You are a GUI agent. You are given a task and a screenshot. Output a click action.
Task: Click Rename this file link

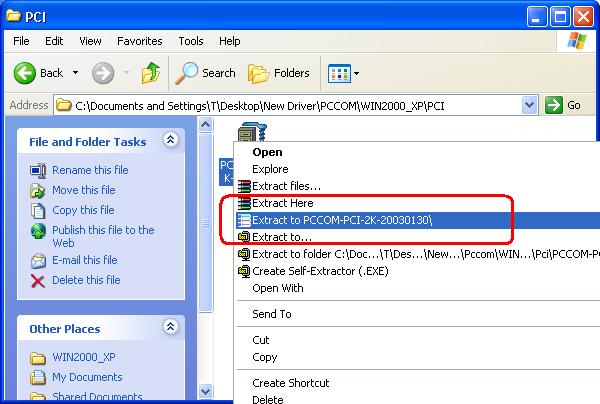tap(90, 170)
